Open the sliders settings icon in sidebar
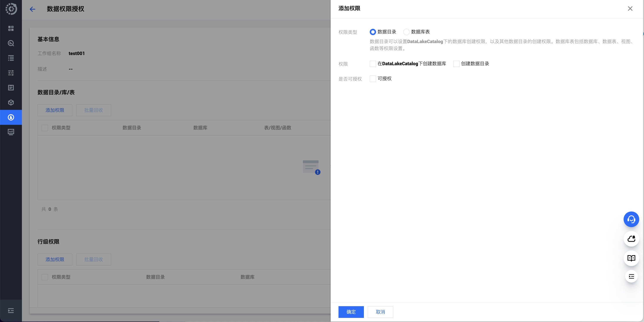This screenshot has height=322, width=644. tap(11, 73)
